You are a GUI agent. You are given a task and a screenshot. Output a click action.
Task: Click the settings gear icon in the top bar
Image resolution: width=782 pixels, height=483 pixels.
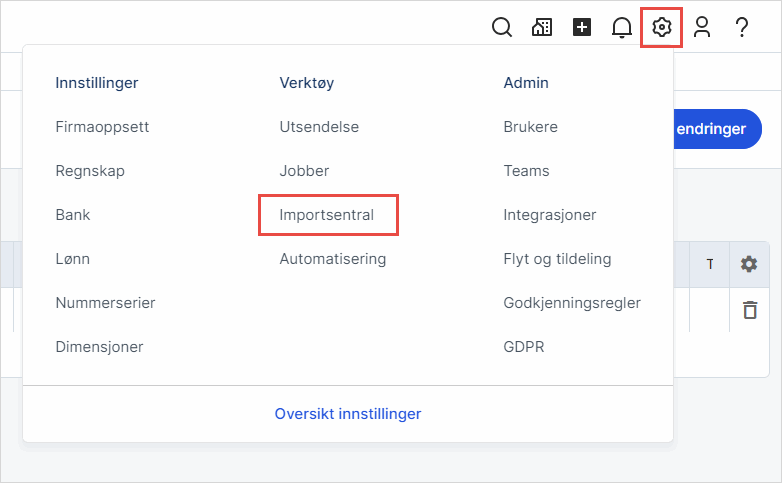pyautogui.click(x=661, y=27)
